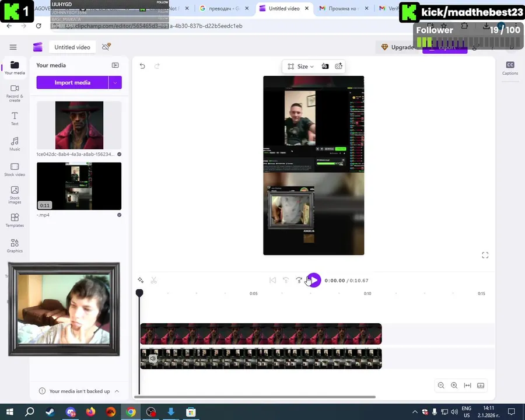Select the red hat image clip on timeline
The height and width of the screenshot is (420, 525).
(x=261, y=334)
